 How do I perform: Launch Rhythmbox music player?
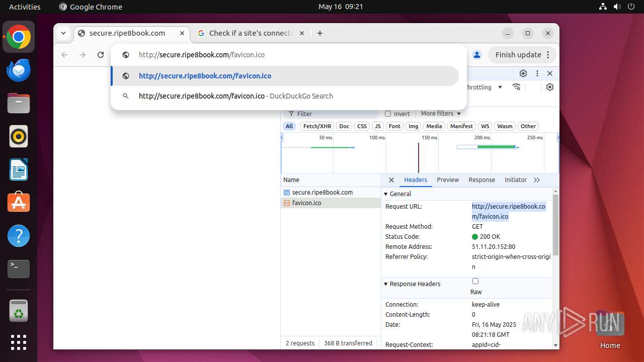click(x=19, y=136)
